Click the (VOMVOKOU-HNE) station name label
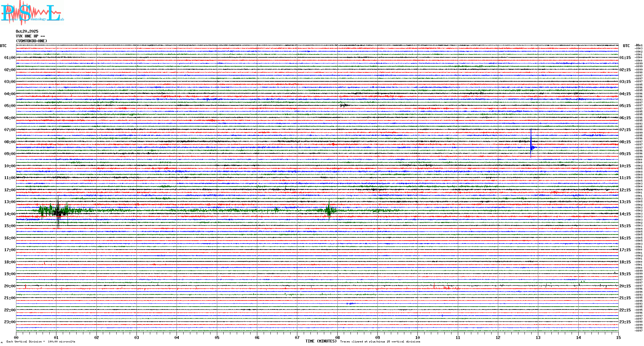 31,41
